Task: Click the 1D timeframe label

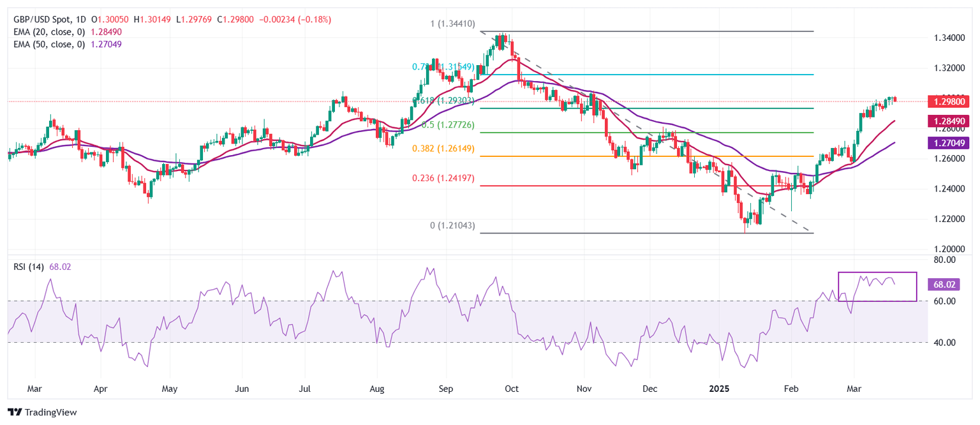Action: coord(79,20)
